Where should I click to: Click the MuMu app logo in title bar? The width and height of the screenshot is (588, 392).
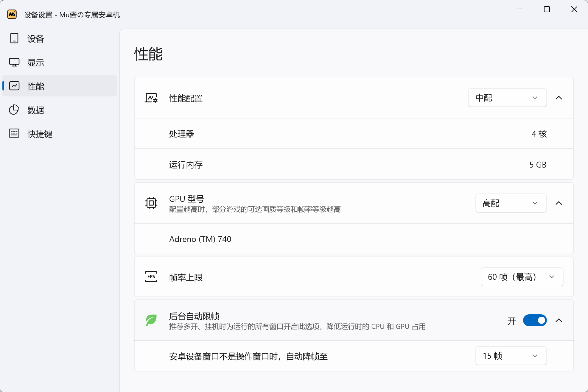tap(12, 14)
